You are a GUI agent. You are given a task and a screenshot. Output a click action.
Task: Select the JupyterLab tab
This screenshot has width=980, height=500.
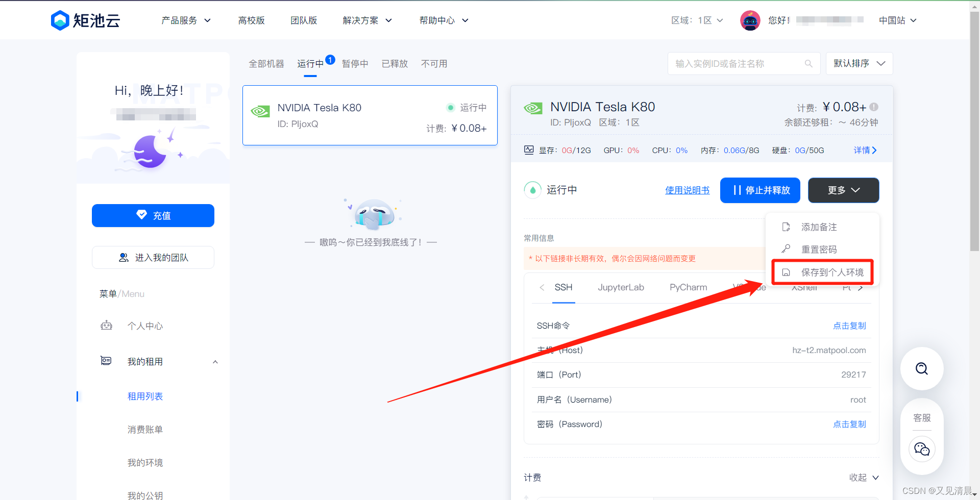(x=621, y=287)
